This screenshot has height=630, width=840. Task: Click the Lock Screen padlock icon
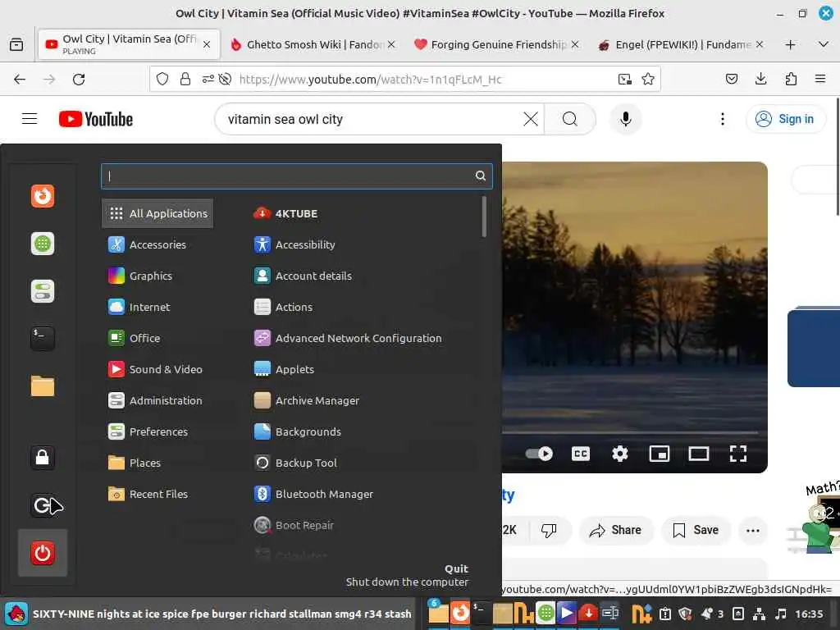(43, 458)
